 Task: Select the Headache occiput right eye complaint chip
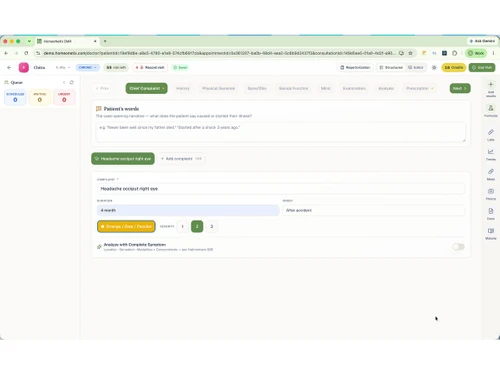click(123, 159)
